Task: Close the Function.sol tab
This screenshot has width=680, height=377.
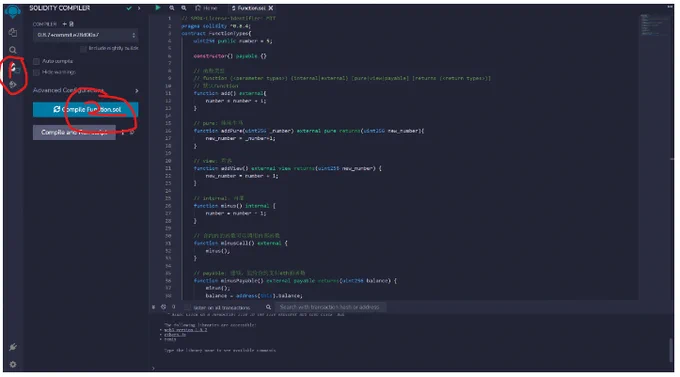Action: [x=271, y=8]
